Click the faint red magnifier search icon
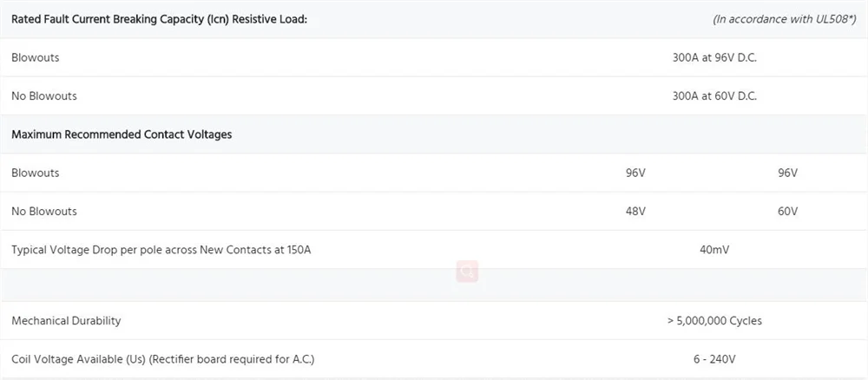 pos(467,271)
